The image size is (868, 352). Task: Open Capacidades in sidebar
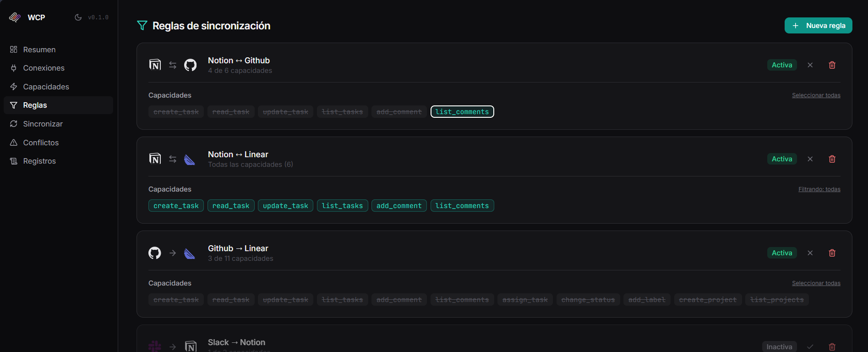tap(58, 87)
